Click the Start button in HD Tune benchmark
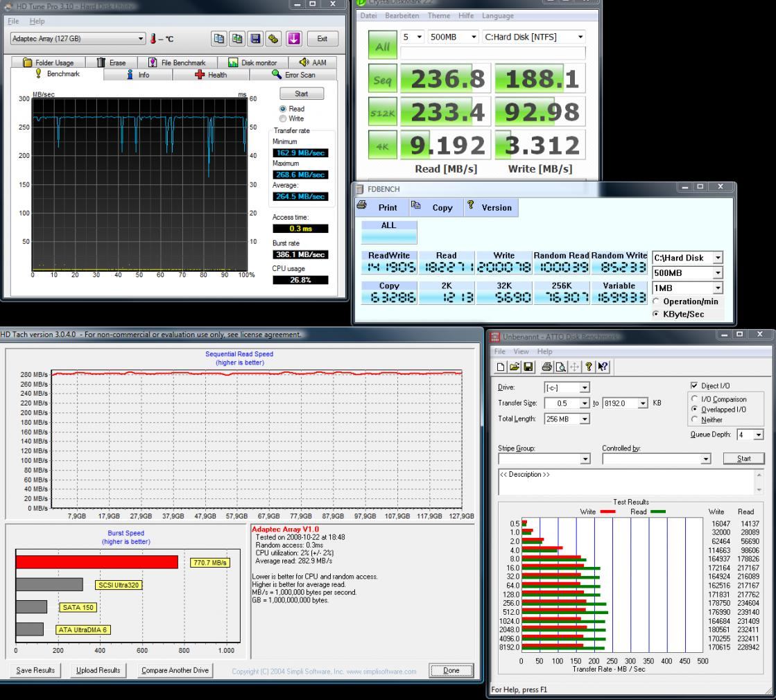This screenshot has width=776, height=700. click(302, 94)
